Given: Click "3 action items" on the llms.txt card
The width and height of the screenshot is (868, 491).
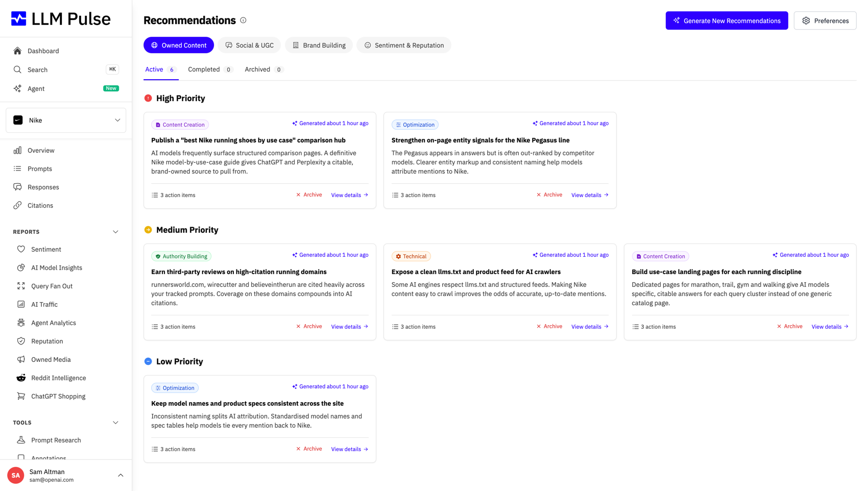Looking at the screenshot, I should tap(414, 327).
